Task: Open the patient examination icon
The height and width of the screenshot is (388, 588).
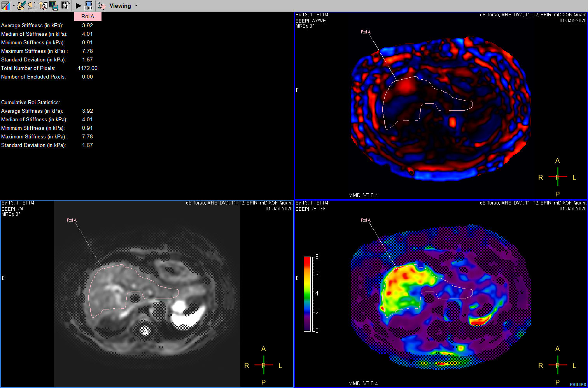Action: 65,5
